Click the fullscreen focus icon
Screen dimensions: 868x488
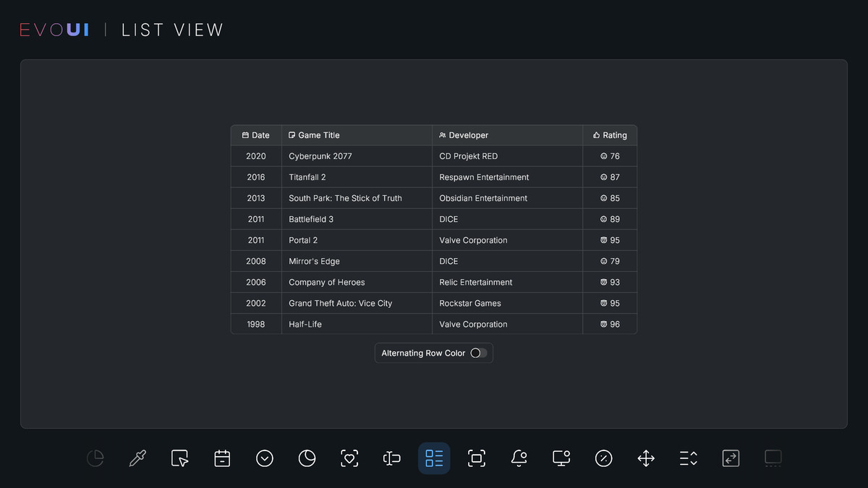pos(476,458)
